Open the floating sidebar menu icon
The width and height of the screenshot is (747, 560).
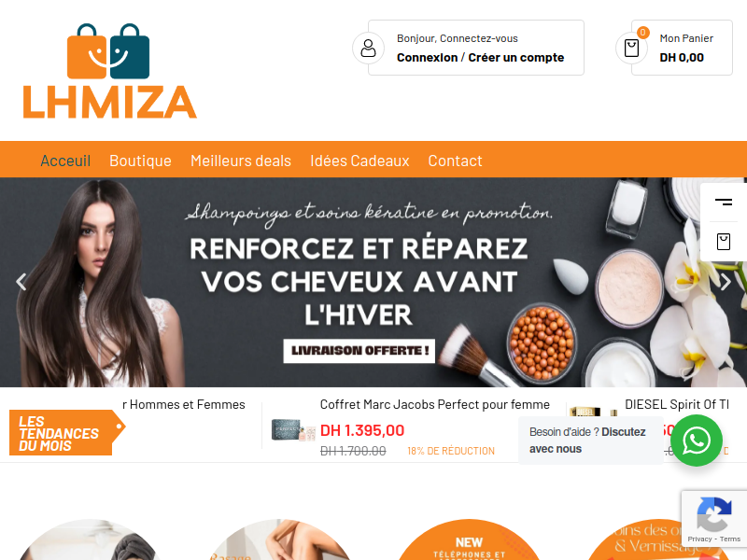pyautogui.click(x=723, y=203)
